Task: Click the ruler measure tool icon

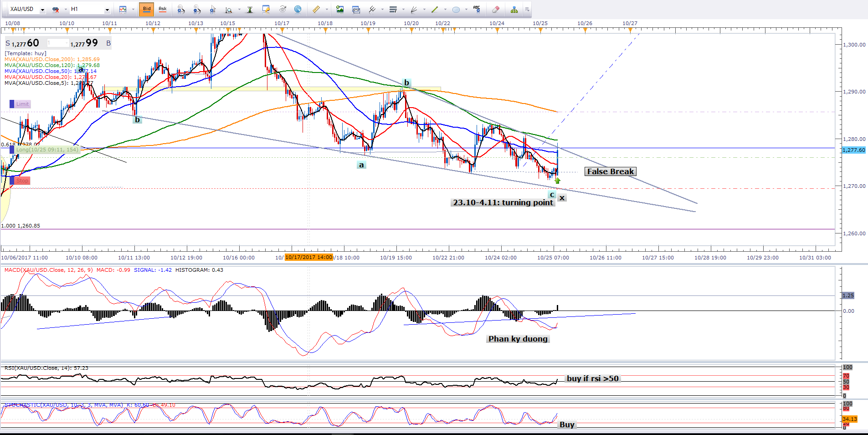Action: pos(316,9)
